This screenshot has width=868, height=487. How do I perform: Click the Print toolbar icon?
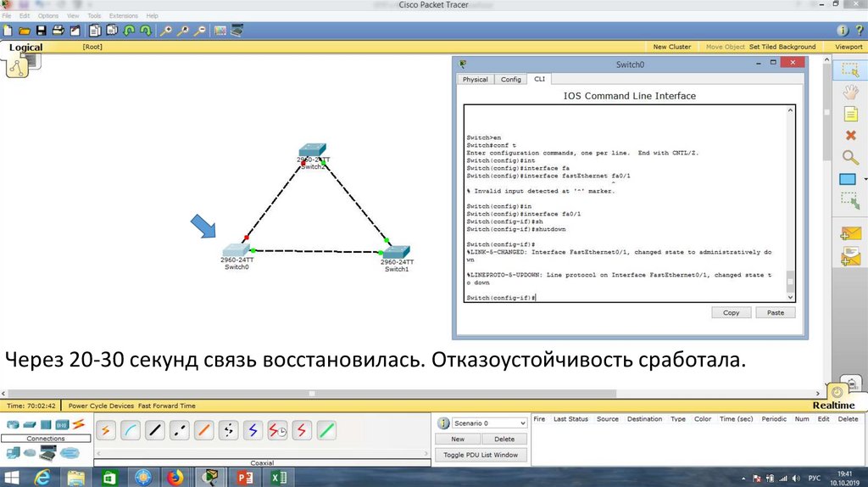pos(58,31)
